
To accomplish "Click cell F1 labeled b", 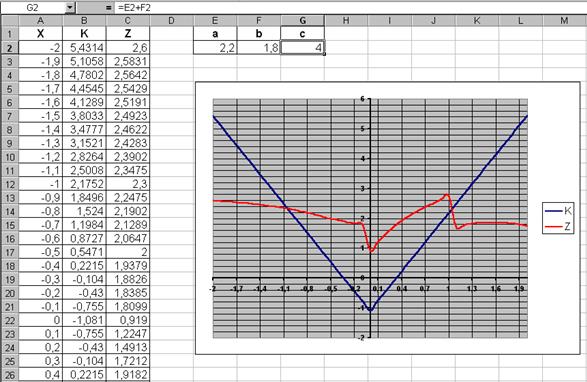I will 259,34.
